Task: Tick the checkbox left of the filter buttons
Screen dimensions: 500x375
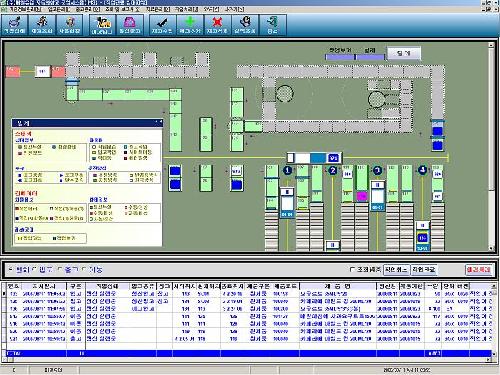Action: click(x=353, y=269)
